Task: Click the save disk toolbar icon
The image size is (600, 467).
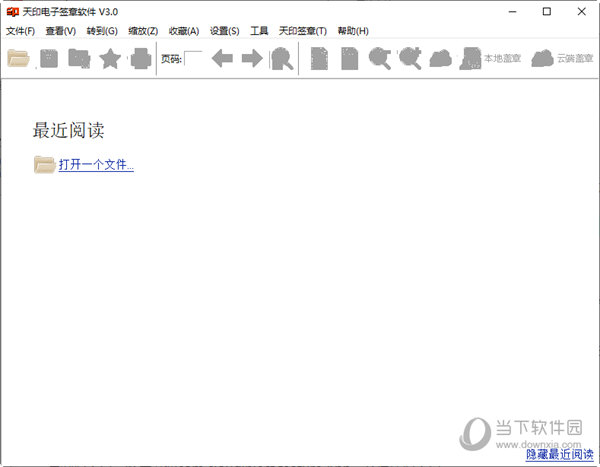Action: point(49,59)
